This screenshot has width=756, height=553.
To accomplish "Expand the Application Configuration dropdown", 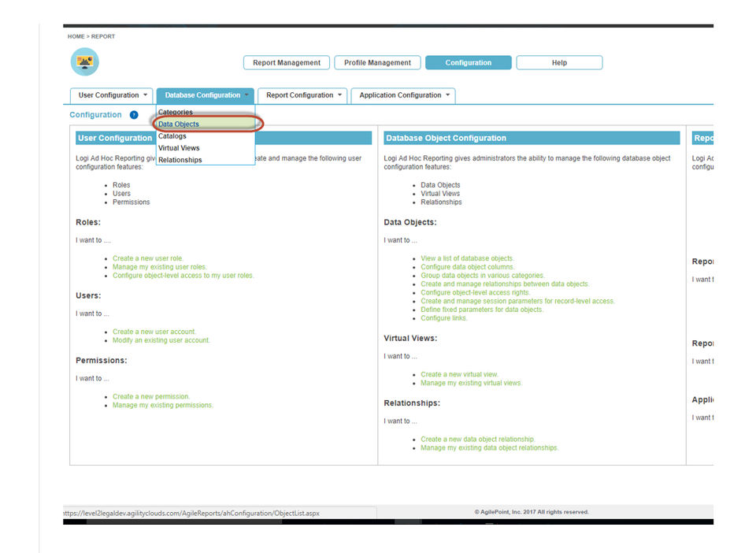I will coord(403,95).
